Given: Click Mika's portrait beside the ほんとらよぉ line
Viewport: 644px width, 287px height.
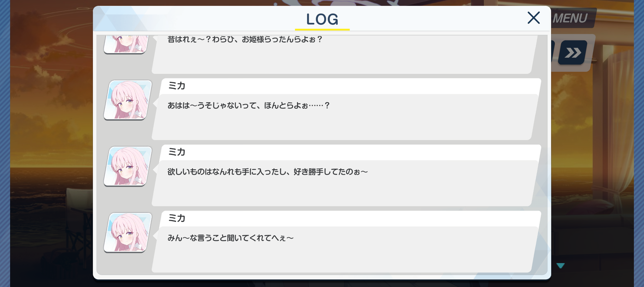Looking at the screenshot, I should (x=128, y=100).
